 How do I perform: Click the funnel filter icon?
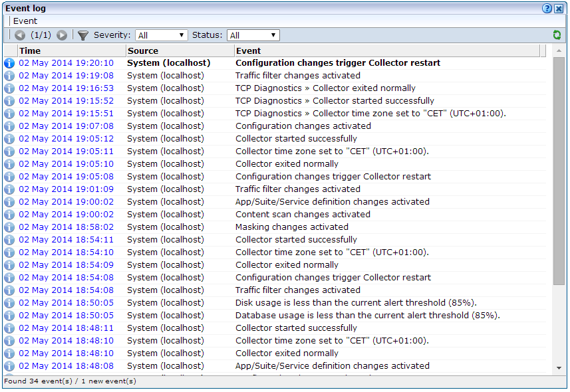click(x=83, y=35)
